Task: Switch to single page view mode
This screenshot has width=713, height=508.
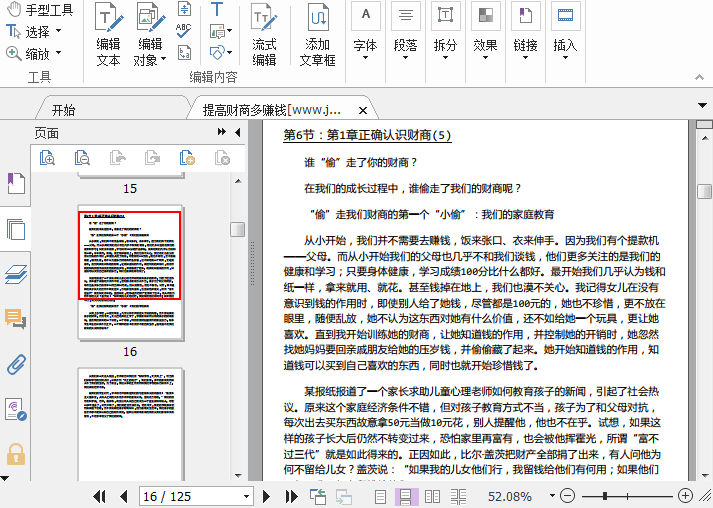Action: (380, 496)
